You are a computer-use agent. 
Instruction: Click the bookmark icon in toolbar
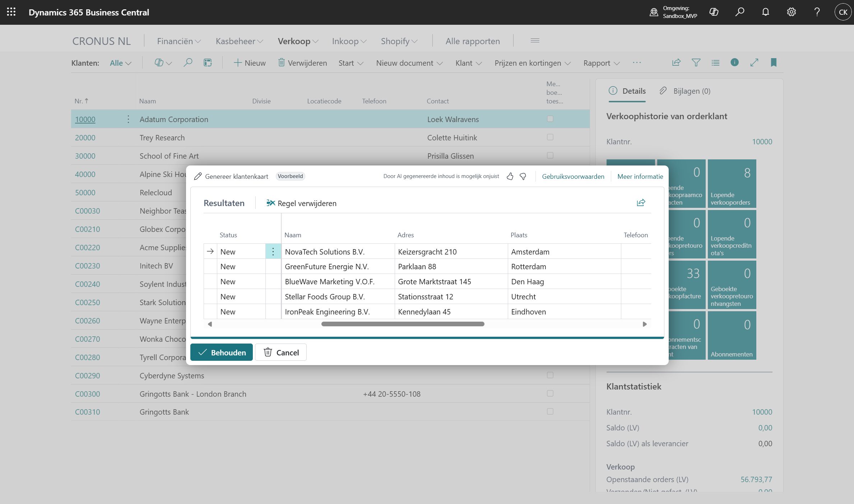click(774, 63)
